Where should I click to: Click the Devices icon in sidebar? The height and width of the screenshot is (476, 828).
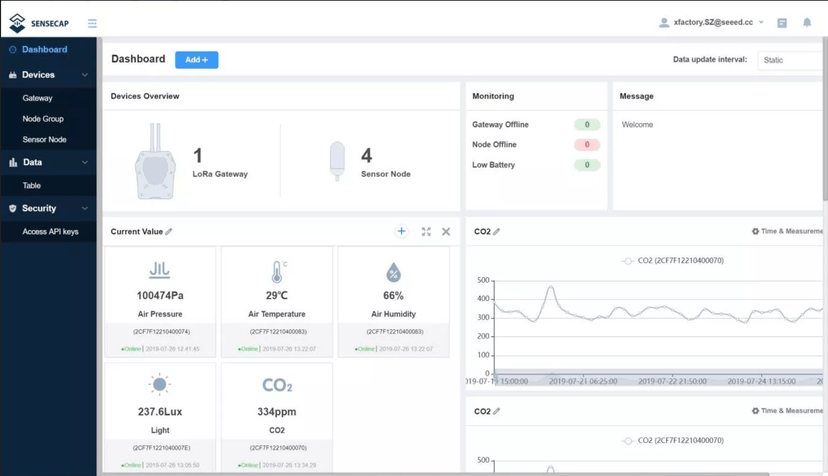click(13, 75)
